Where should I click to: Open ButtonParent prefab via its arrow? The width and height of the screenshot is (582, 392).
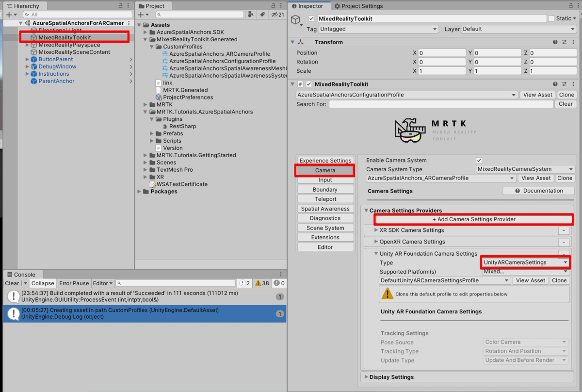click(x=131, y=59)
